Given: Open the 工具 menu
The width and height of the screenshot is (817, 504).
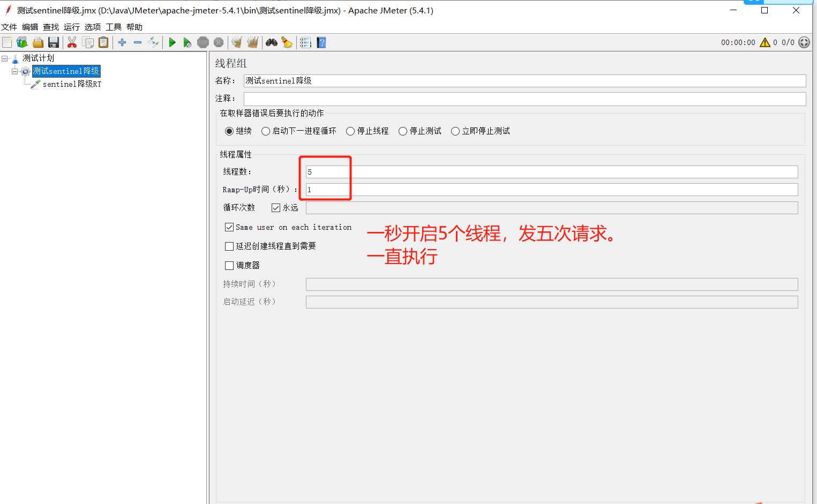Looking at the screenshot, I should click(x=114, y=27).
